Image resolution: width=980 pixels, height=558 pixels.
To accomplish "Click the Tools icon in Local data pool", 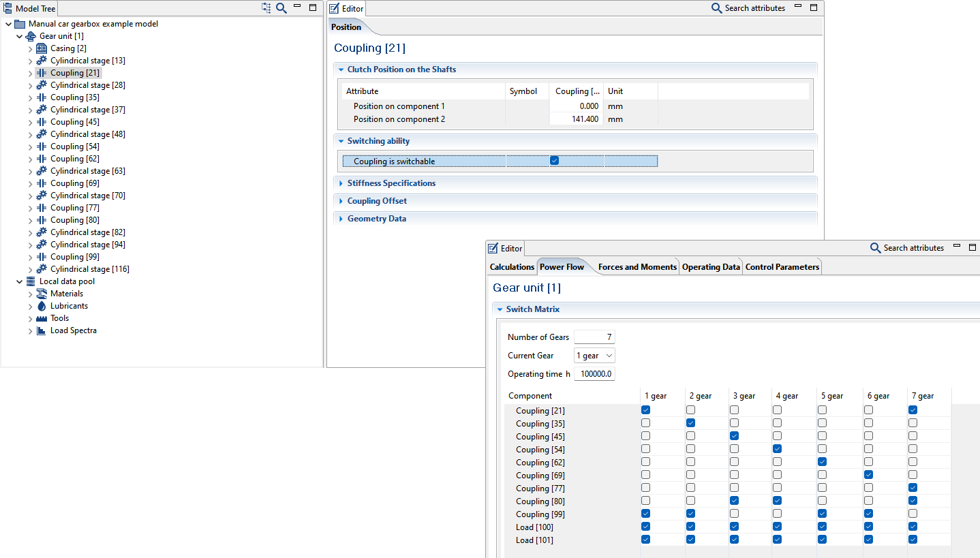I will (42, 318).
